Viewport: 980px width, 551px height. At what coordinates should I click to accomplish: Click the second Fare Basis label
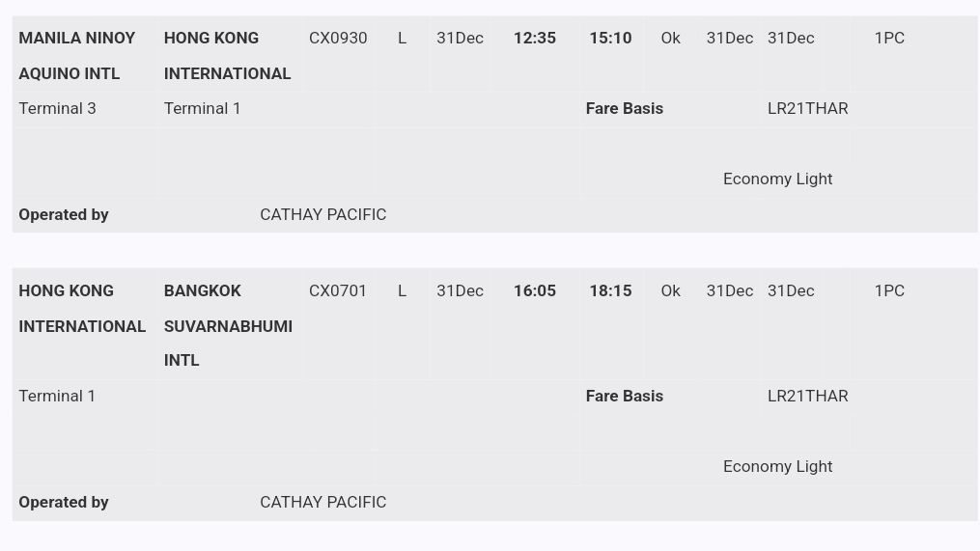tap(624, 397)
